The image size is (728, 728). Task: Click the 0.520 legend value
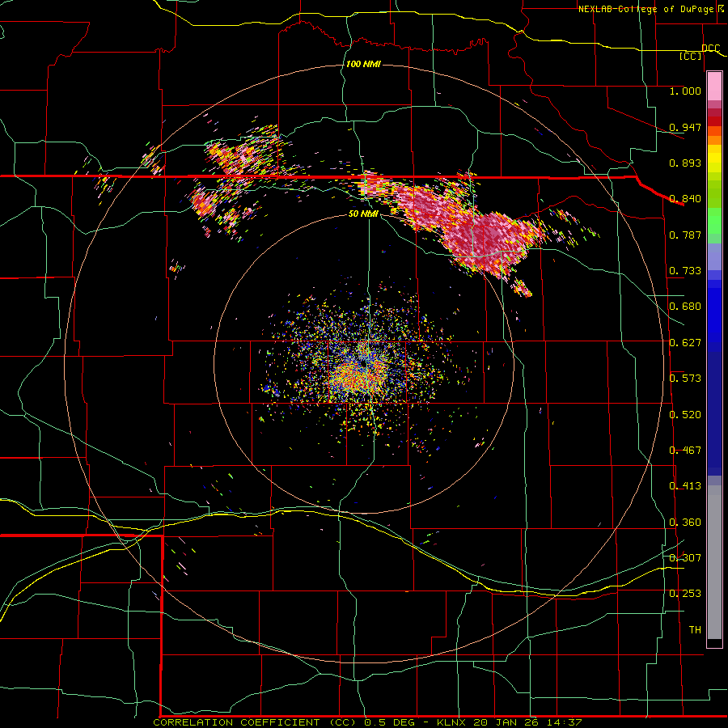click(x=685, y=414)
